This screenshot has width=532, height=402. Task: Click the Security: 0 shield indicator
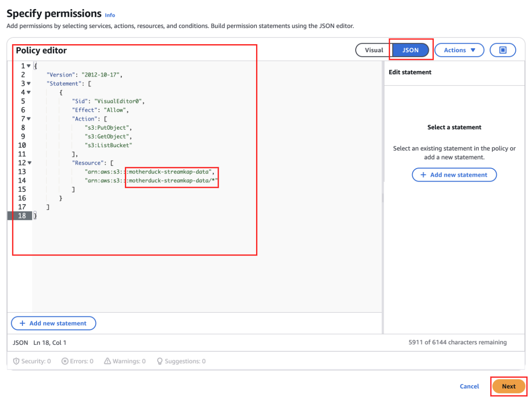[32, 361]
